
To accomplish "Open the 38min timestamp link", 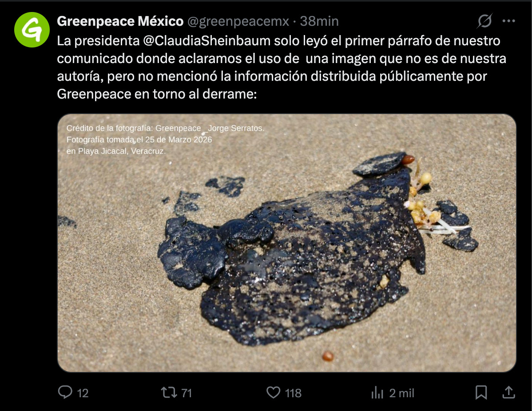I will [319, 21].
